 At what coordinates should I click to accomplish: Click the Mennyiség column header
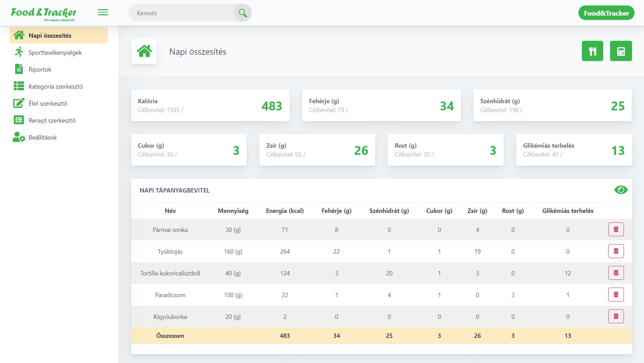point(233,211)
